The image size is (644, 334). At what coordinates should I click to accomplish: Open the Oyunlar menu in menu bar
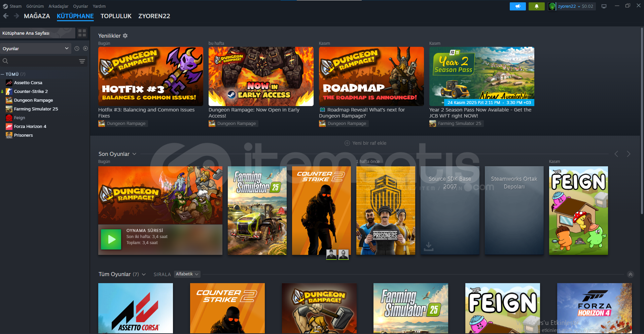(x=81, y=6)
